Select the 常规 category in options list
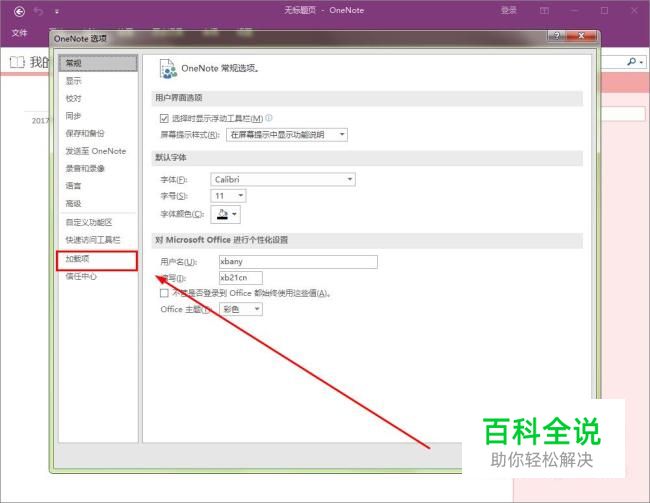This screenshot has width=650, height=503. 98,63
